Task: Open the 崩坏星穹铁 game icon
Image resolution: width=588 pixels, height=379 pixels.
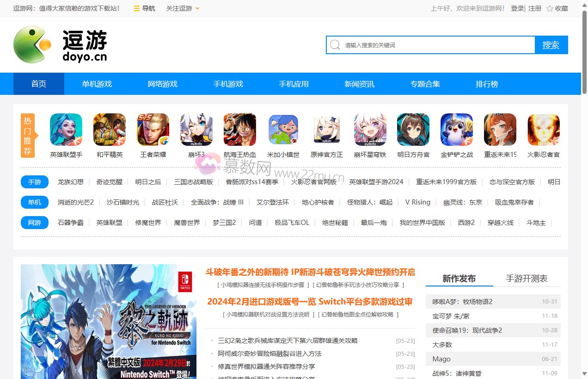Action: 370,130
